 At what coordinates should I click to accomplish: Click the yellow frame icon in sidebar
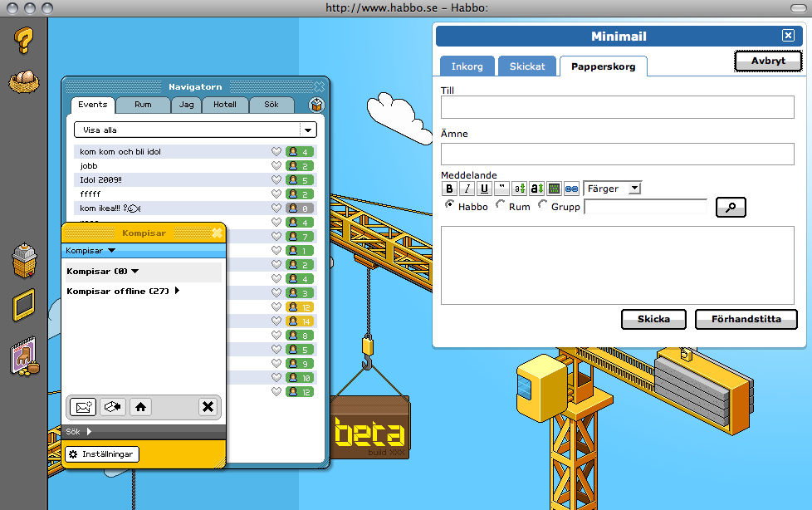pyautogui.click(x=24, y=305)
